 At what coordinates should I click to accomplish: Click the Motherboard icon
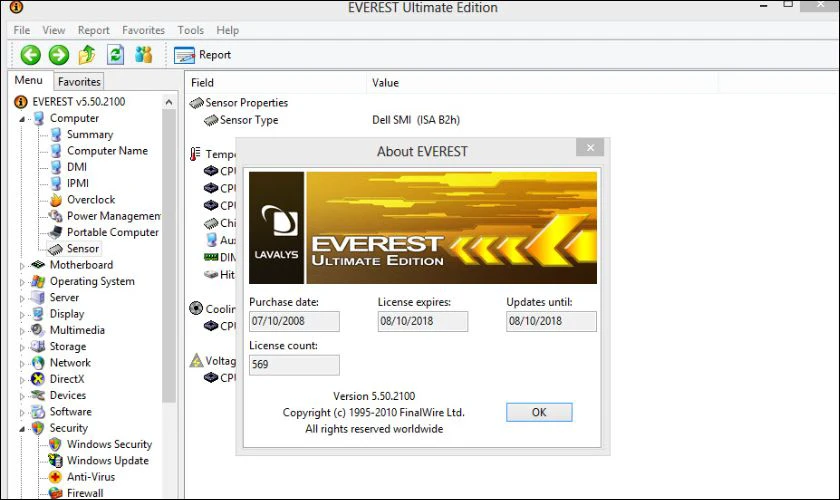[38, 265]
